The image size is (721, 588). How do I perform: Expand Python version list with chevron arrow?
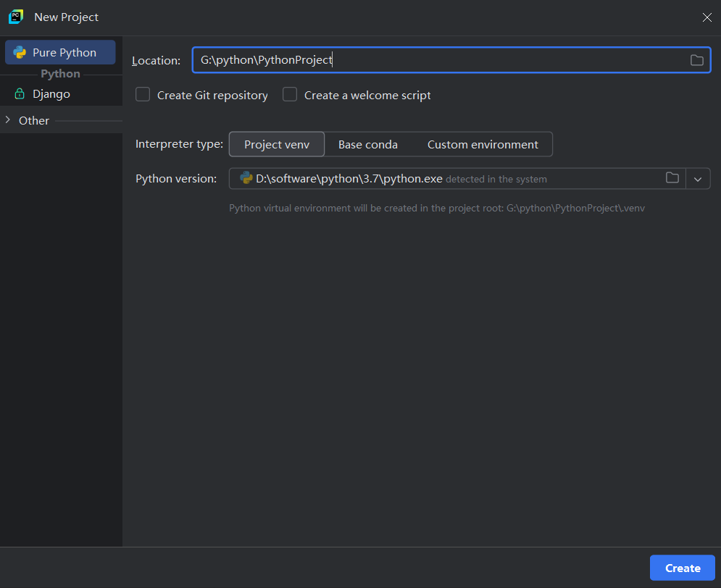[x=698, y=179]
